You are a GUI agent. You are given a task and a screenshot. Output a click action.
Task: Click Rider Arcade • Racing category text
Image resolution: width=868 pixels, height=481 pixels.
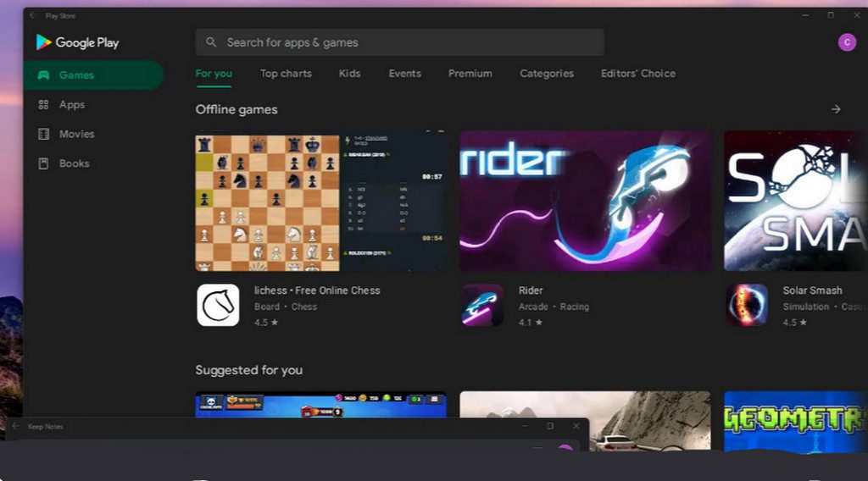pos(554,307)
